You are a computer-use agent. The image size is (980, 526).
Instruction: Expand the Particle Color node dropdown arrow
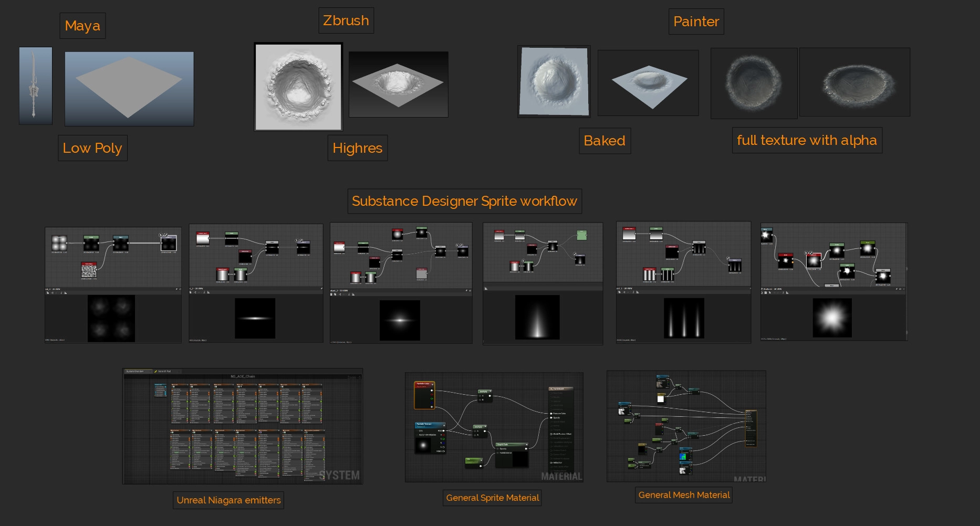pyautogui.click(x=433, y=384)
